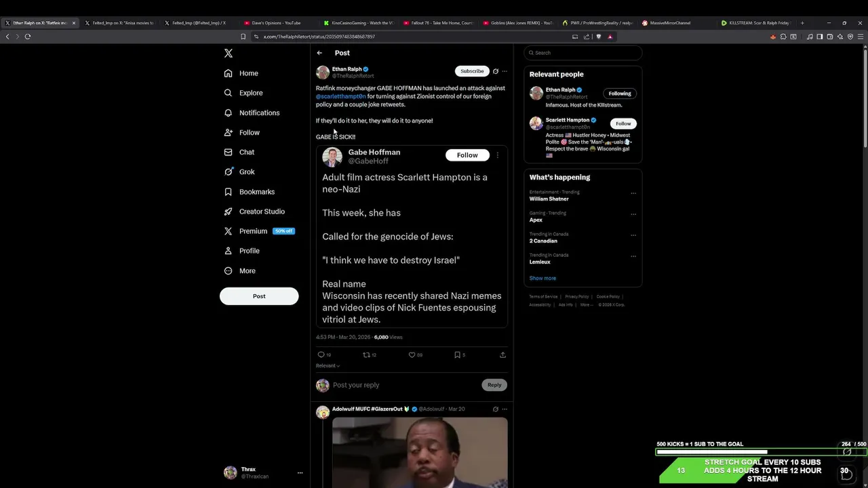868x488 pixels.
Task: Bookmark the post with the bookmark icon
Action: [457, 354]
